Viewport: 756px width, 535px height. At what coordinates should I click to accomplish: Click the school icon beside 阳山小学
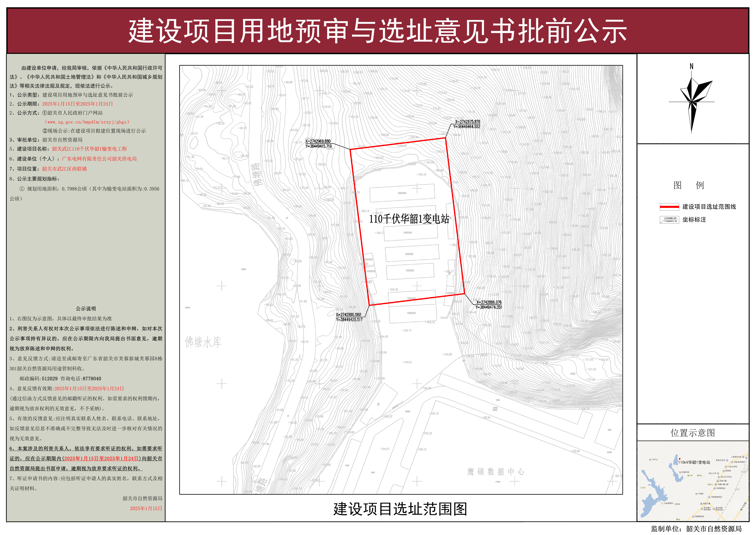[x=718, y=473]
